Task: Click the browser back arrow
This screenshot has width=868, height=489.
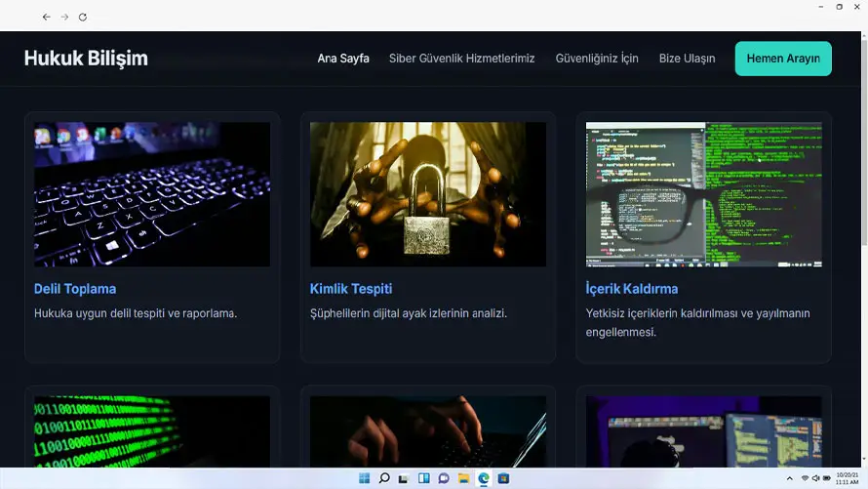Action: [46, 17]
